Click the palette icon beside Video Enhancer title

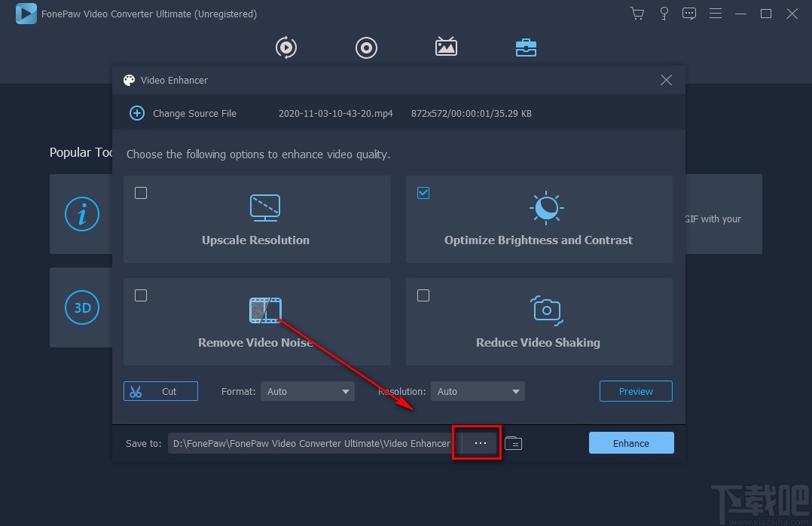pos(129,80)
